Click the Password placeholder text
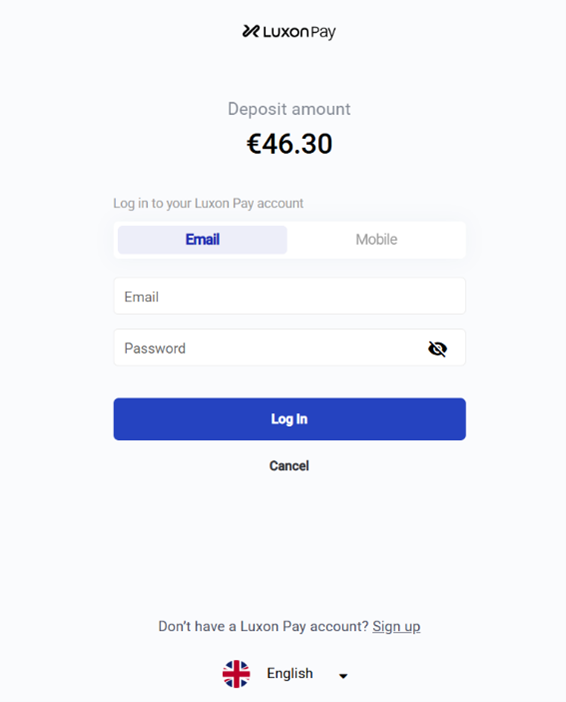566x702 pixels. pos(155,348)
